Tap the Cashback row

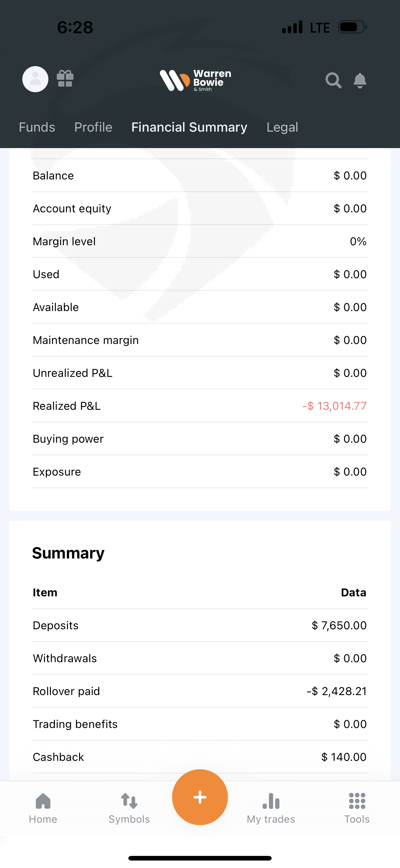[x=200, y=757]
